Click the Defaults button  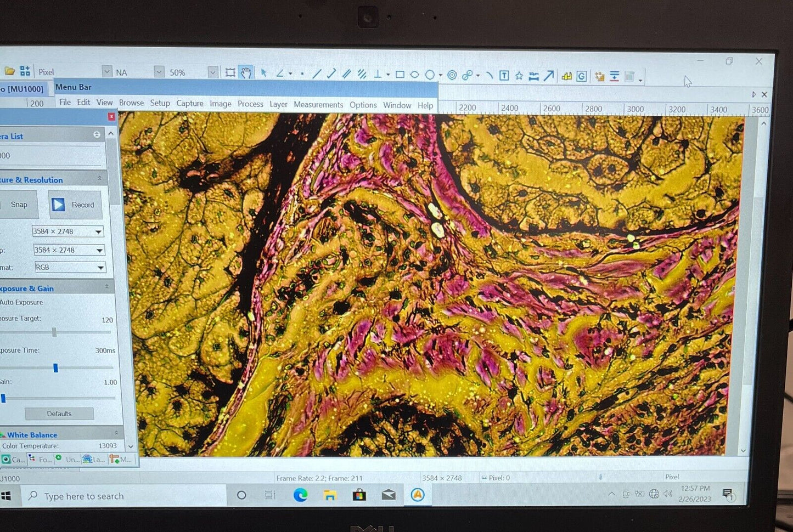[x=59, y=414]
